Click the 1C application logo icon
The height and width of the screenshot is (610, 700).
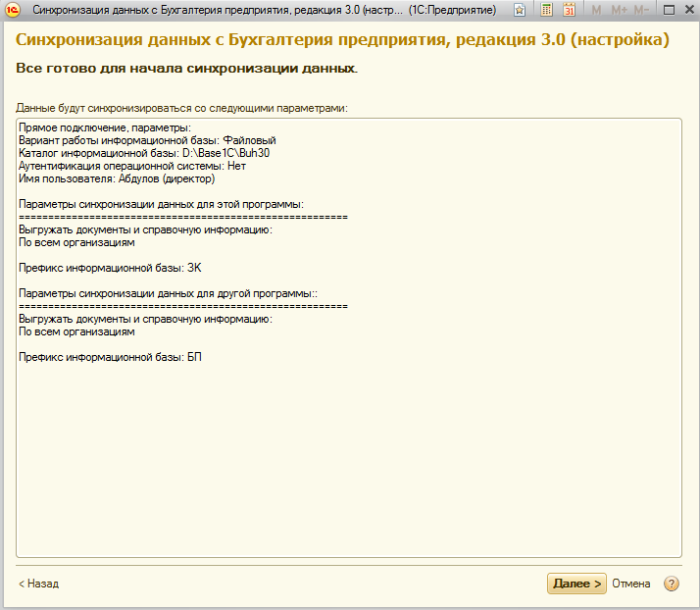pos(12,10)
